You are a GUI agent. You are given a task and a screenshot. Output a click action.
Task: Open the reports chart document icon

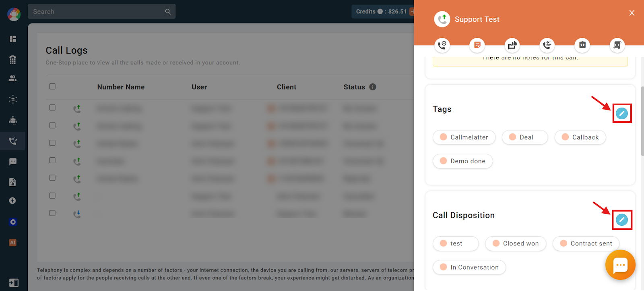[x=13, y=182]
